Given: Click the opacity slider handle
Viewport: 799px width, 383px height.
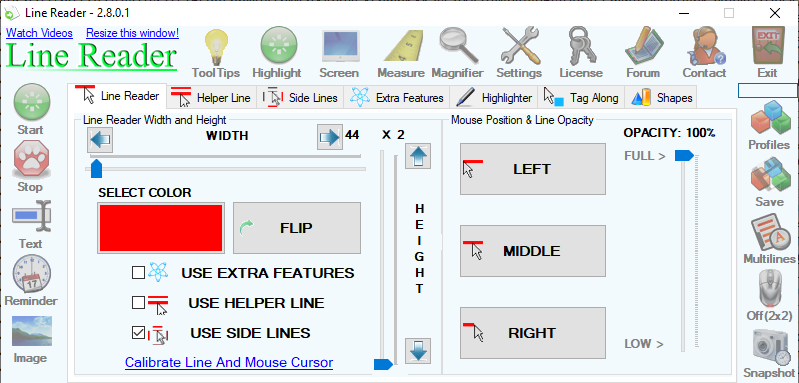Looking at the screenshot, I should click(684, 156).
